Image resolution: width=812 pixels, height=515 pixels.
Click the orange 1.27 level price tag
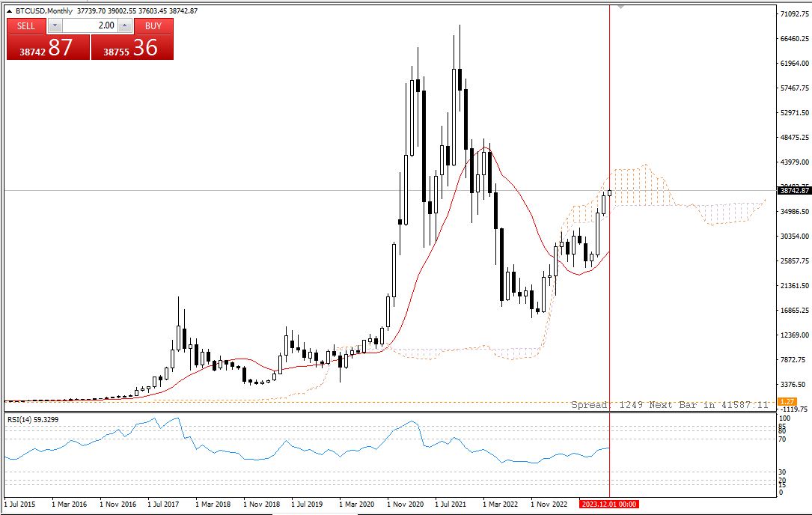click(787, 401)
